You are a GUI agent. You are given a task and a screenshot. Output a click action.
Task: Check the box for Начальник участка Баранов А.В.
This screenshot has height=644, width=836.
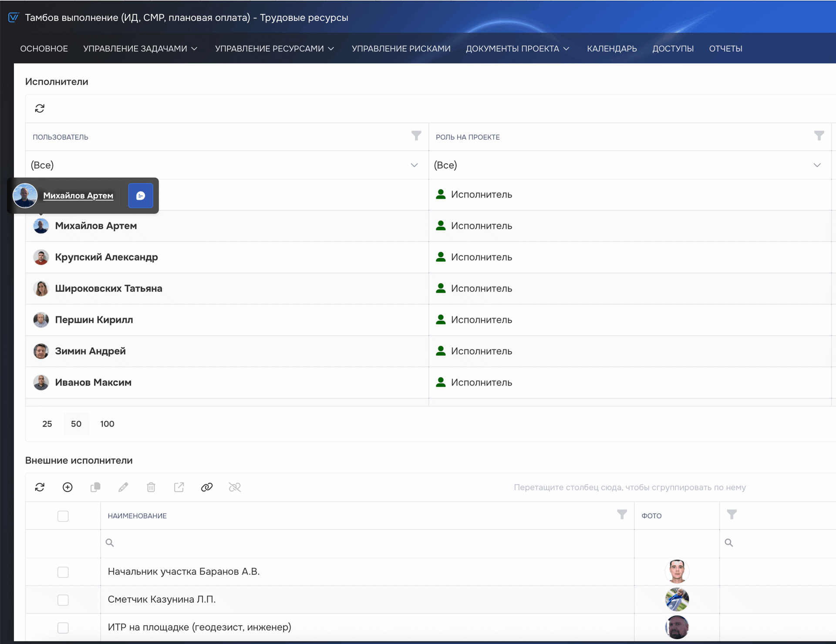pos(63,572)
